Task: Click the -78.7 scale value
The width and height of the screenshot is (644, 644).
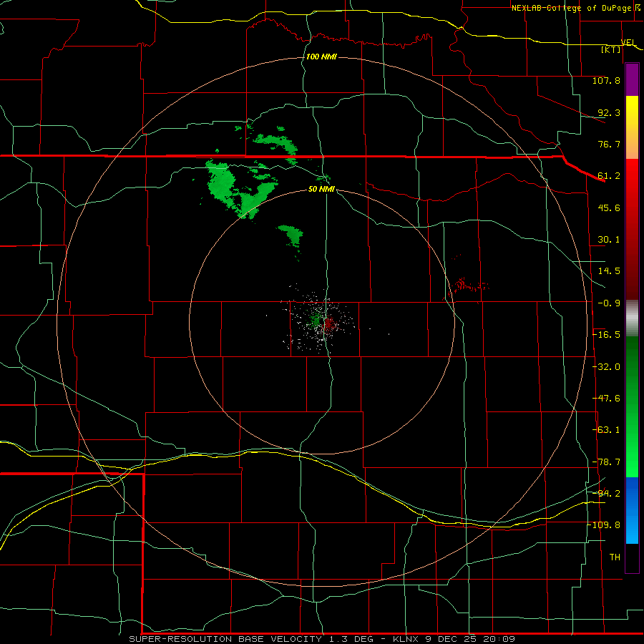Action: [x=606, y=462]
